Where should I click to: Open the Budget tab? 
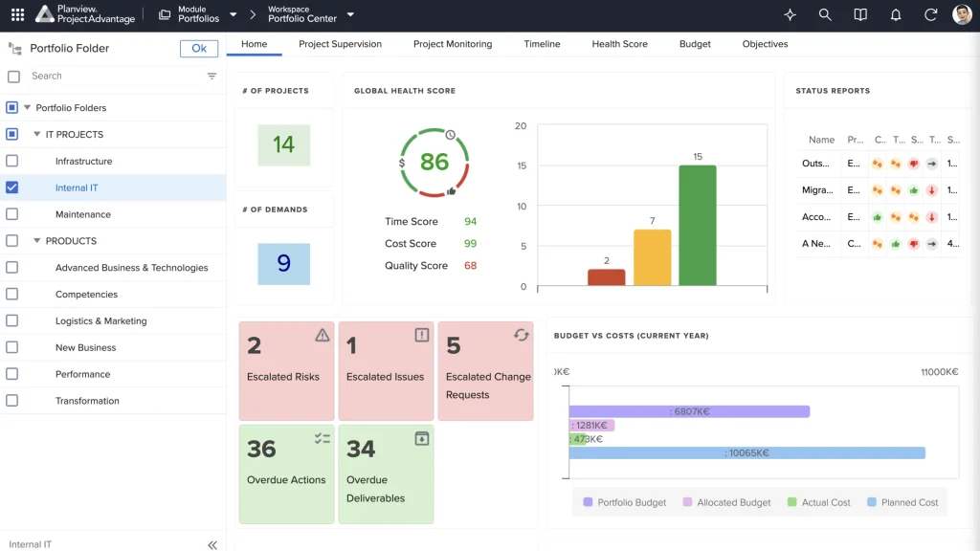pos(695,44)
